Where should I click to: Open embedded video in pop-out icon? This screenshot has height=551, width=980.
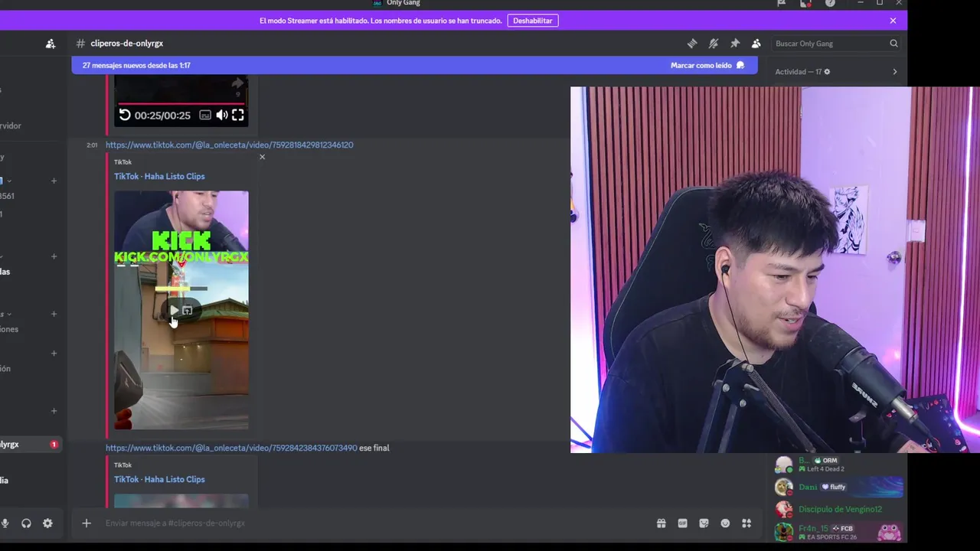(x=188, y=310)
